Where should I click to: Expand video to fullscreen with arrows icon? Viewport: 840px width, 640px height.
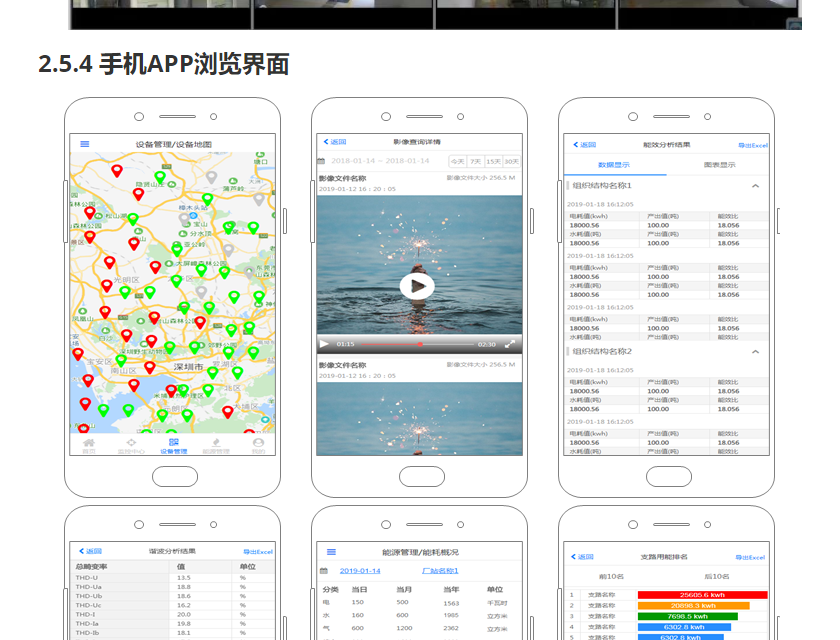pyautogui.click(x=509, y=344)
